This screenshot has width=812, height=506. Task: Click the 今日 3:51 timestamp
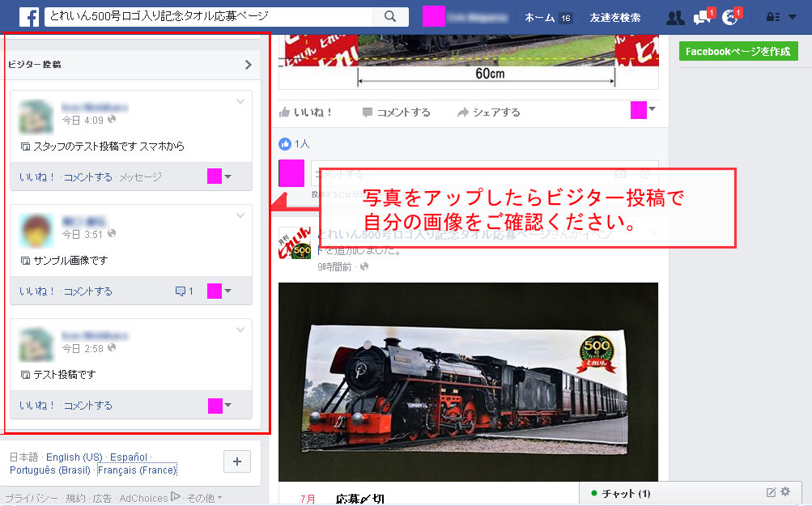83,234
